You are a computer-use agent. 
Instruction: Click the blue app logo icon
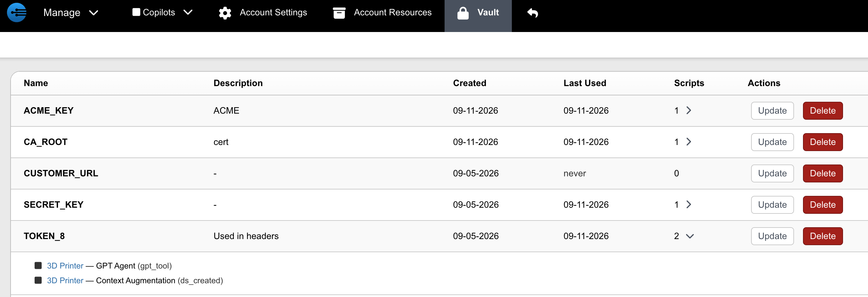click(17, 12)
